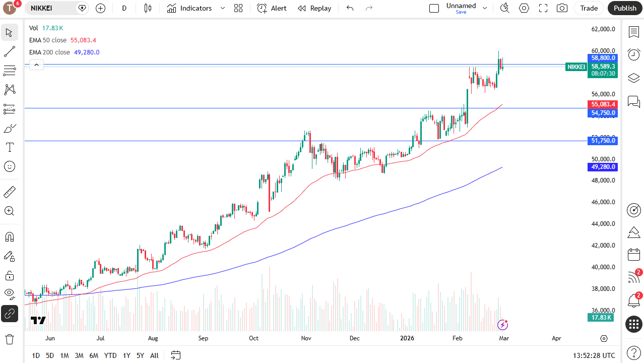
Task: Redo the chart action
Action: point(369,8)
